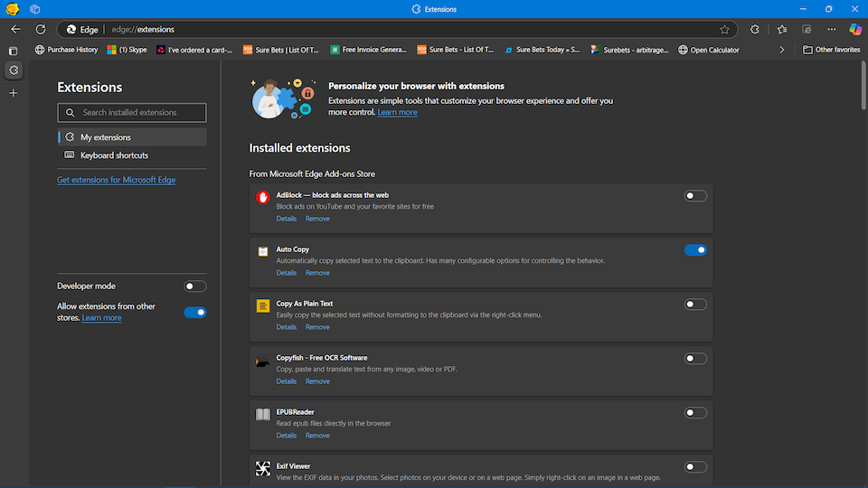This screenshot has height=488, width=868.
Task: Open the tab actions menu icon
Action: tap(14, 51)
